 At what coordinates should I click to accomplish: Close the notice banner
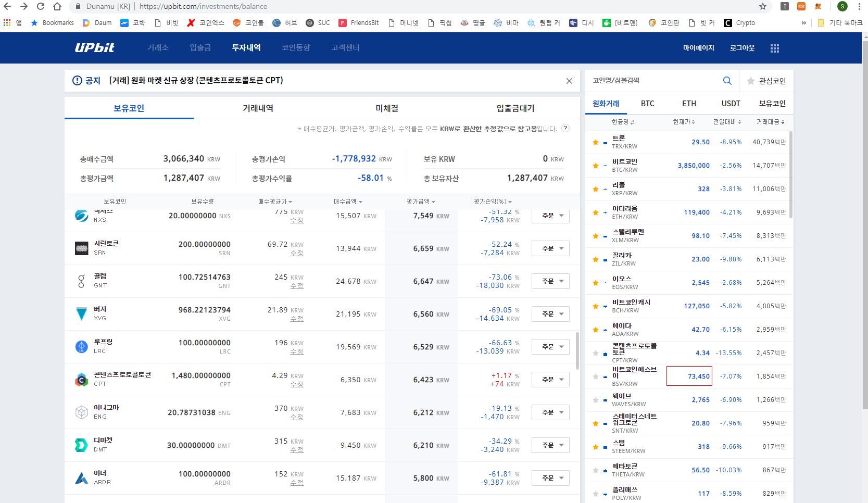[x=569, y=81]
